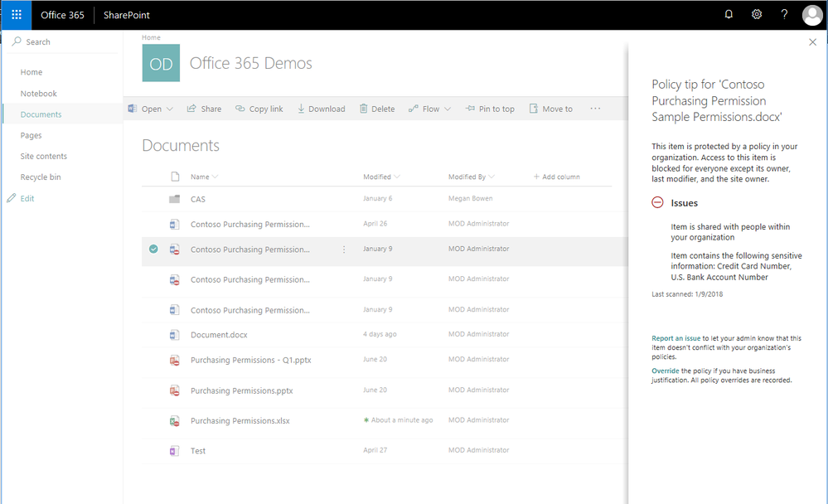Click the Open button in the toolbar

(145, 109)
